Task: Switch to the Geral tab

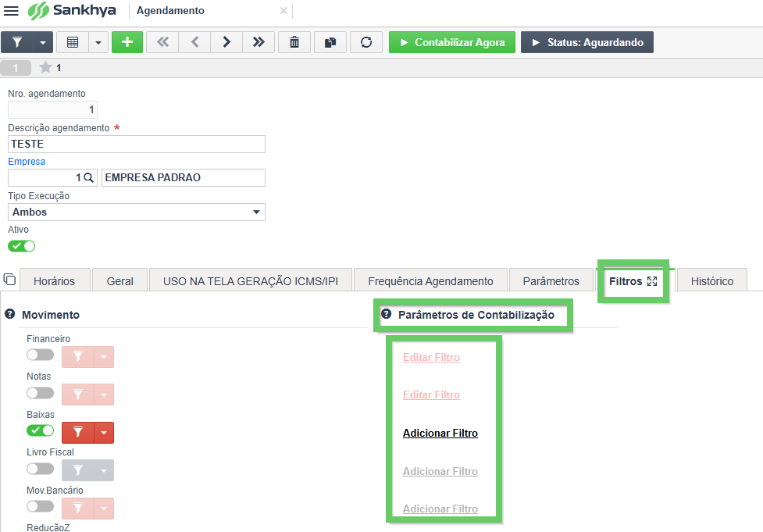Action: [x=119, y=281]
